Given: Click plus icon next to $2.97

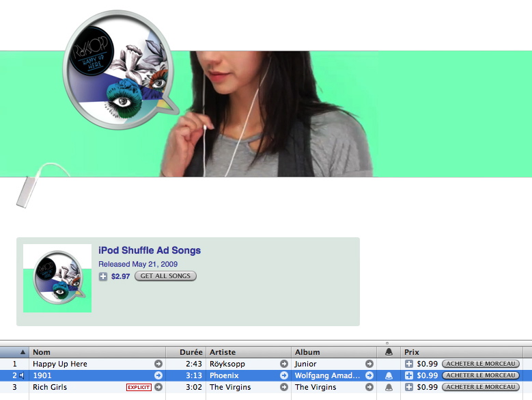Looking at the screenshot, I should [x=103, y=276].
